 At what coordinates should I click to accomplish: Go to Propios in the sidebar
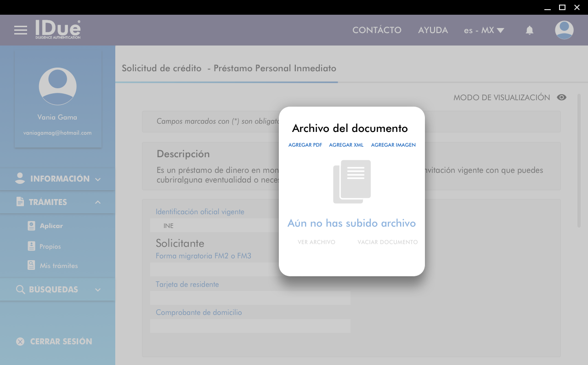[50, 246]
